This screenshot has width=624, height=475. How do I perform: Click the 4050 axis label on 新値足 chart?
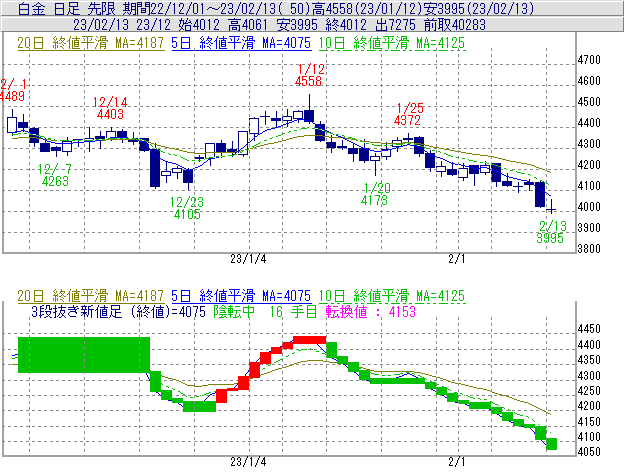point(589,452)
